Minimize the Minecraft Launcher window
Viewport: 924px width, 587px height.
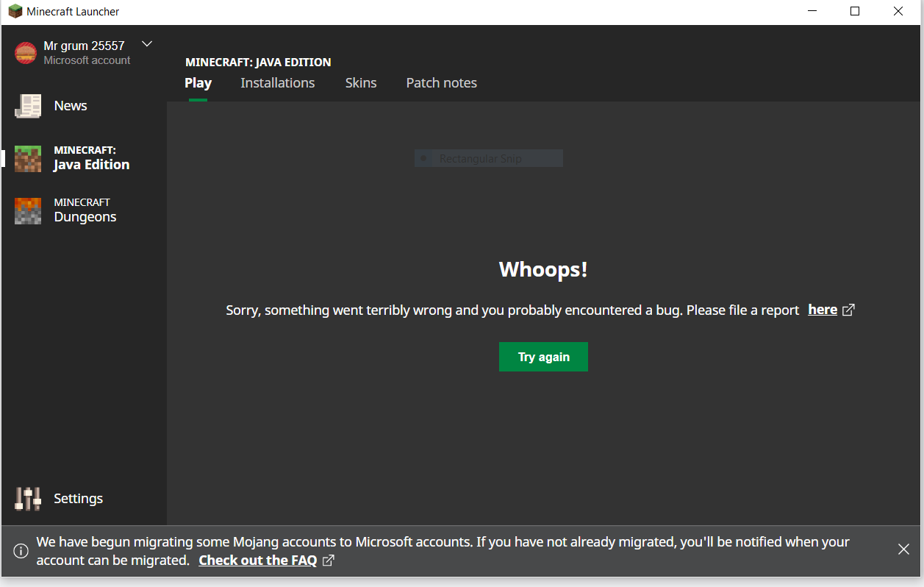[x=812, y=11]
